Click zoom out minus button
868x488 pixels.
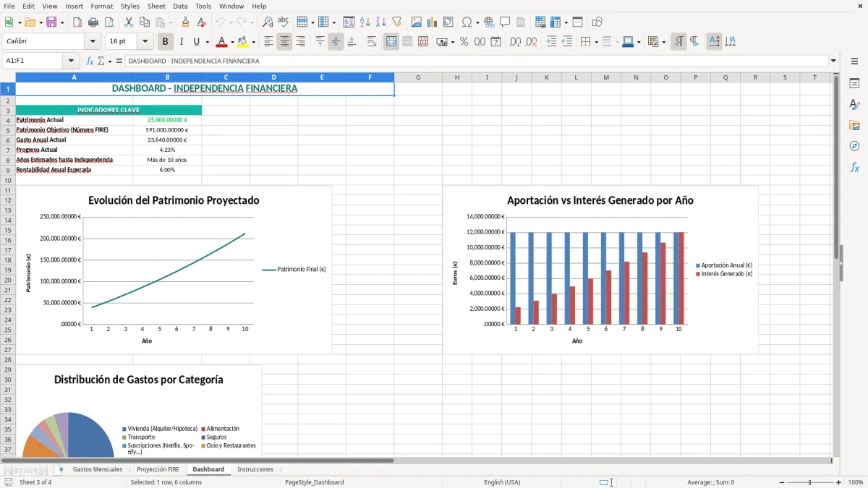tap(782, 482)
